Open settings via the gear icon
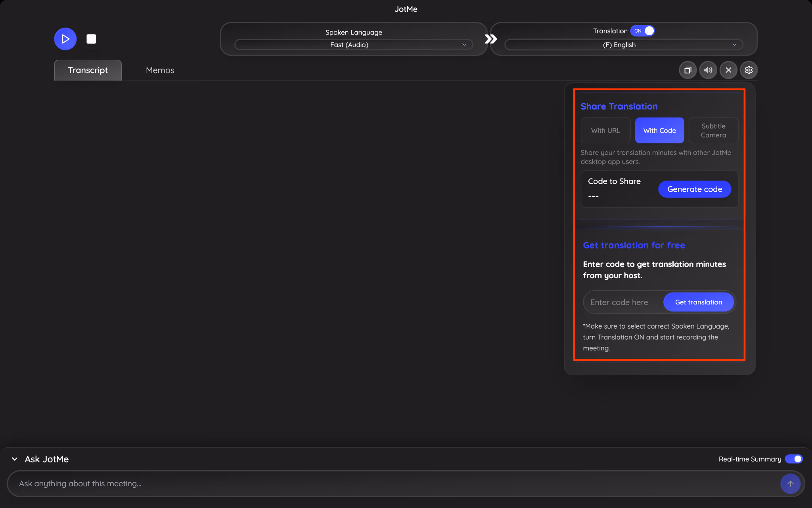Screen dimensions: 812x508 (749, 70)
